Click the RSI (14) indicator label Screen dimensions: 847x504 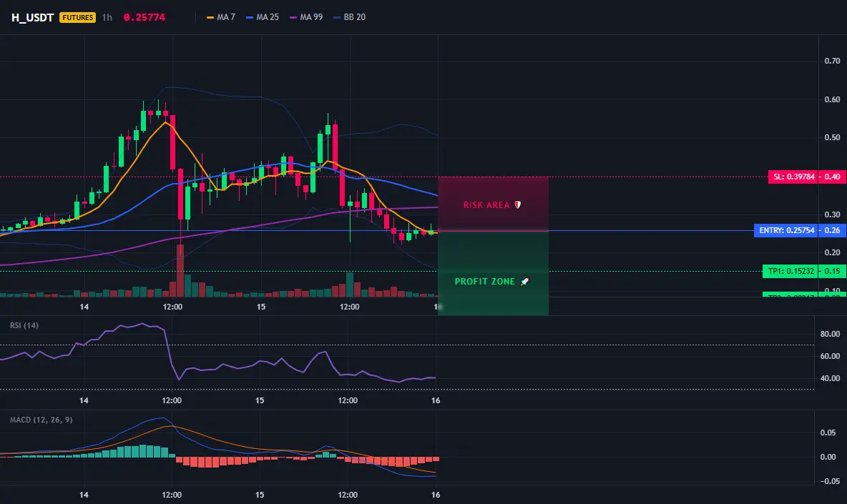[24, 325]
